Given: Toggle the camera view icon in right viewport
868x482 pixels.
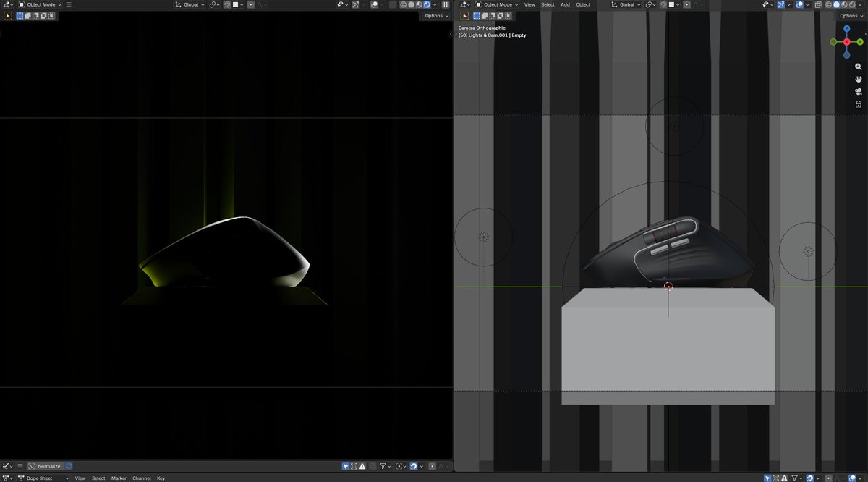Looking at the screenshot, I should pyautogui.click(x=859, y=91).
